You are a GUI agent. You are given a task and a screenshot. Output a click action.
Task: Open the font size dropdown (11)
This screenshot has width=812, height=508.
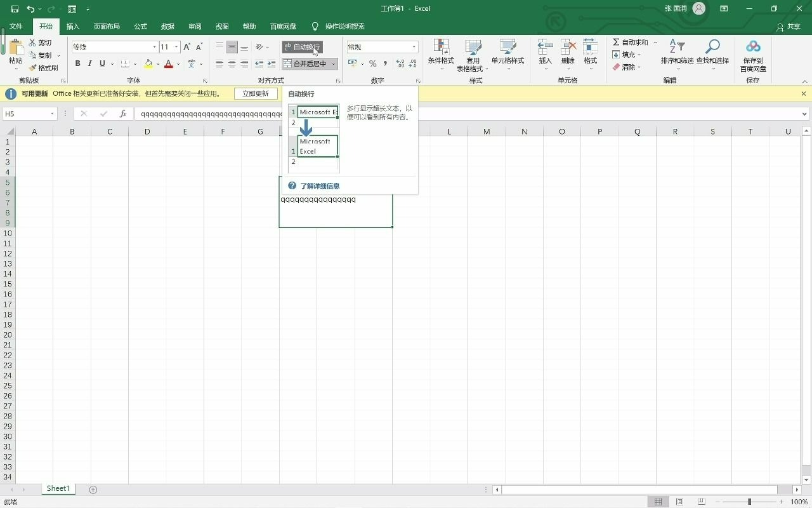click(x=176, y=47)
